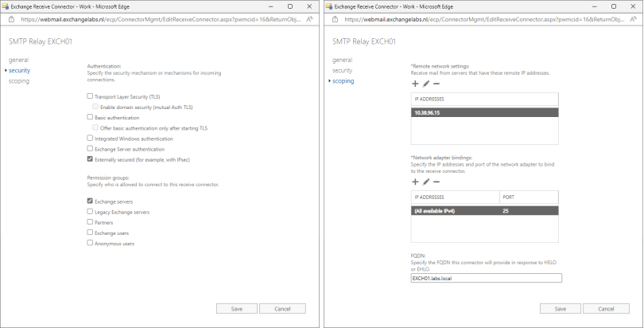644x328 pixels.
Task: Open the general tab in left window
Action: [18, 60]
